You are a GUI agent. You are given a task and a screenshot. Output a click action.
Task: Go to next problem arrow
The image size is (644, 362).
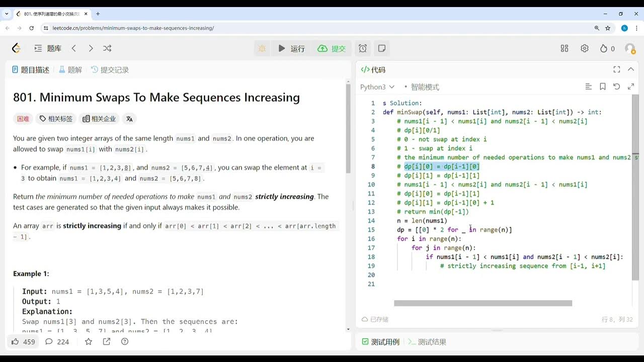click(x=91, y=48)
